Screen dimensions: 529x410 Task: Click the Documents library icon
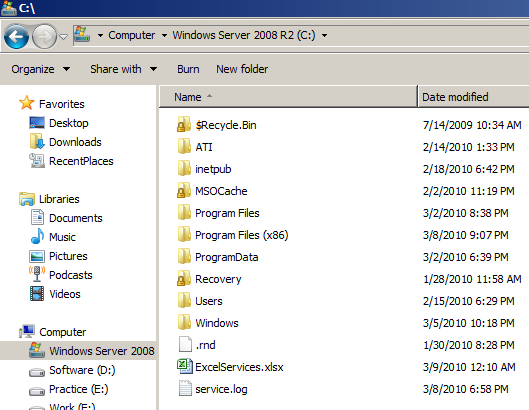37,217
